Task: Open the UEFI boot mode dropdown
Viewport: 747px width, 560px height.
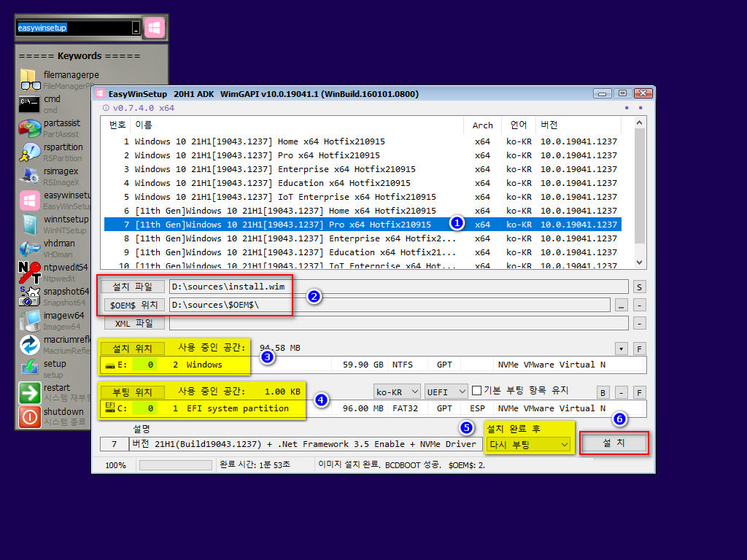Action: (446, 392)
